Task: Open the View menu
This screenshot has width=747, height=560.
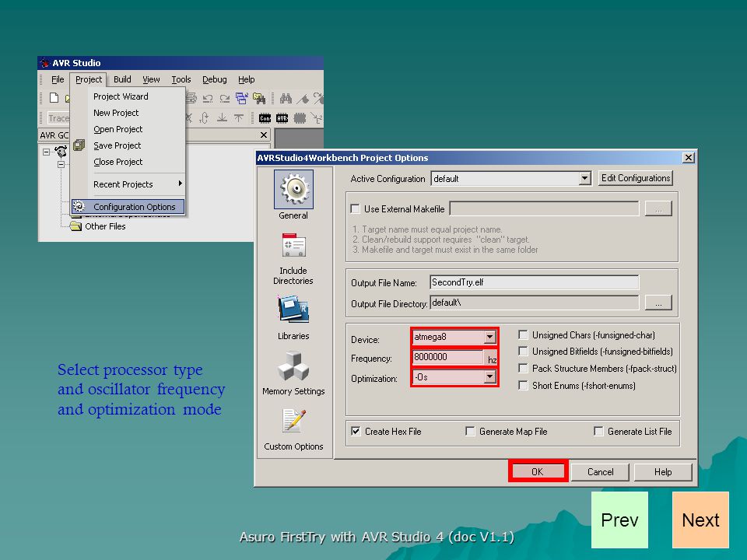Action: coord(151,79)
